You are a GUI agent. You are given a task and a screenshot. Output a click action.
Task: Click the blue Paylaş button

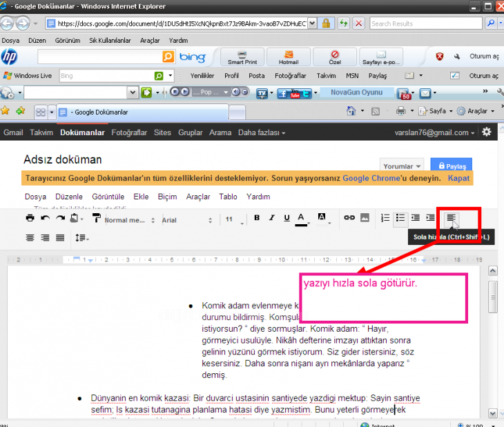[452, 166]
